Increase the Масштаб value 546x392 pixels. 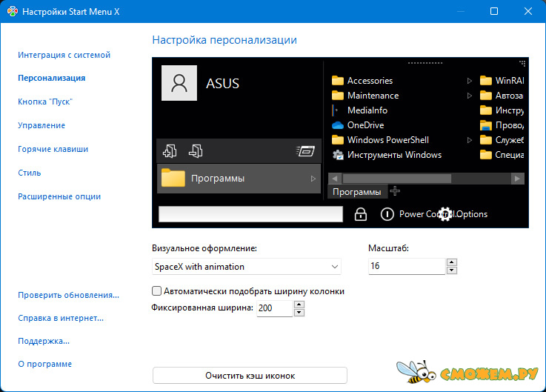452,262
